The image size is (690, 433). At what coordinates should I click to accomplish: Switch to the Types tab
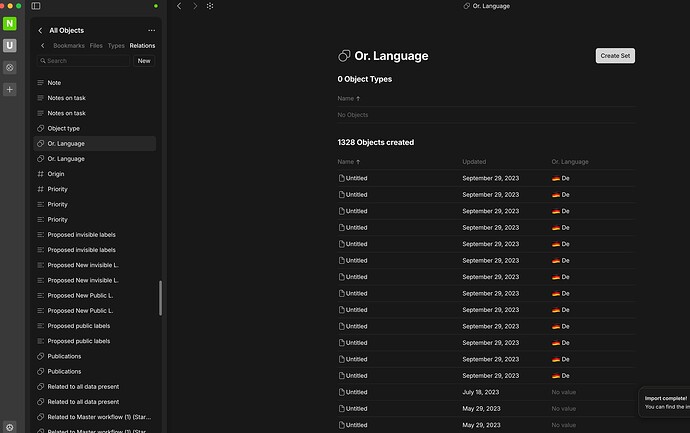pyautogui.click(x=116, y=45)
